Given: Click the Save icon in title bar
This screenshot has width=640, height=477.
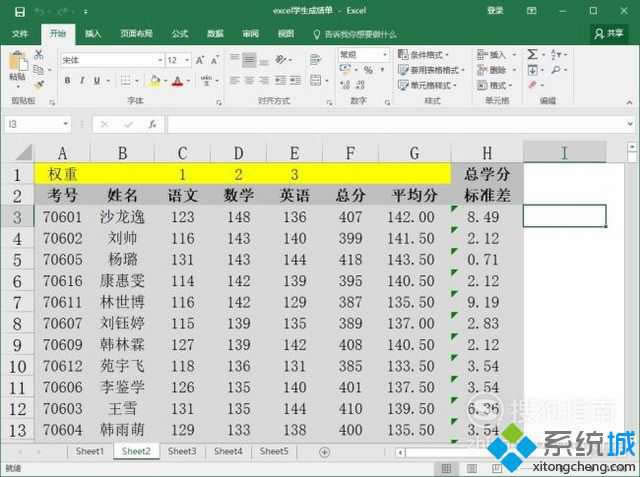Looking at the screenshot, I should tap(19, 12).
